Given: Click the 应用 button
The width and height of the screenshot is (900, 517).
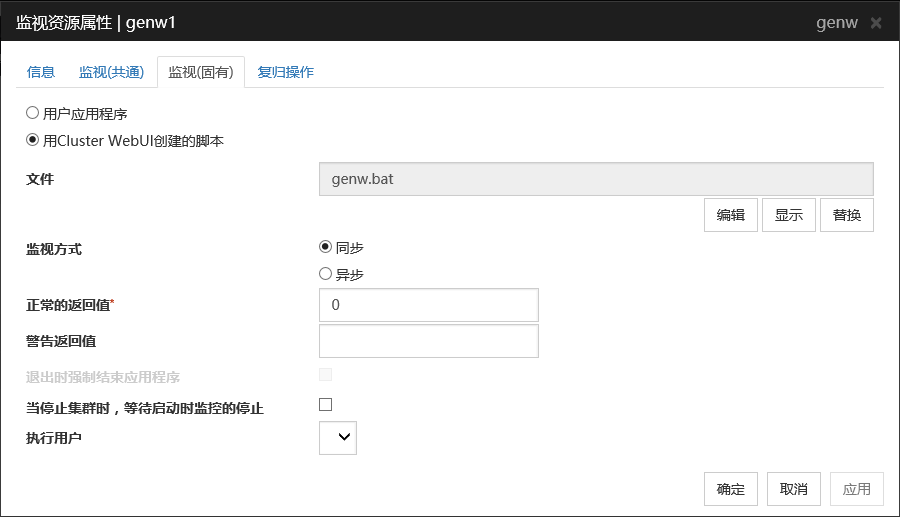Looking at the screenshot, I should point(857,489).
